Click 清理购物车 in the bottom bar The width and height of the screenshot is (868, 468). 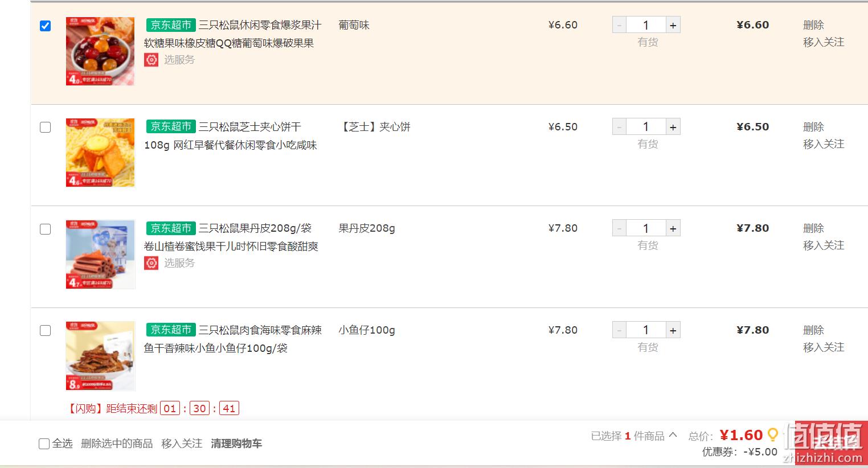pyautogui.click(x=236, y=444)
